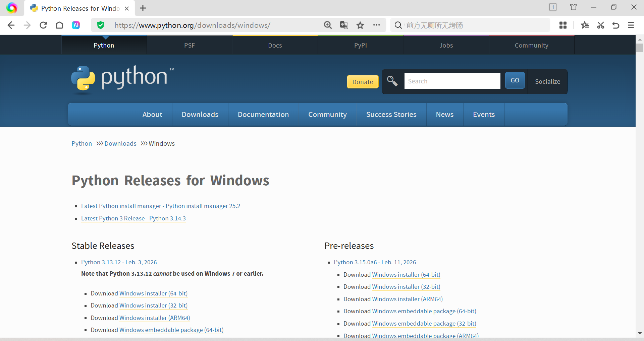This screenshot has width=644, height=341.
Task: Open the Downloads navigation menu
Action: click(200, 115)
